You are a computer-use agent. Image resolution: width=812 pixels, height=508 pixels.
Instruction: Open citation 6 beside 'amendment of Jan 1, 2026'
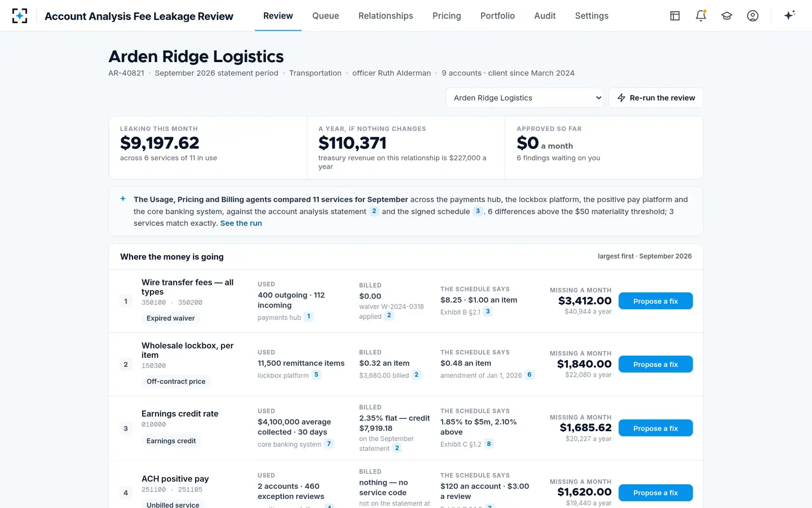coord(529,375)
